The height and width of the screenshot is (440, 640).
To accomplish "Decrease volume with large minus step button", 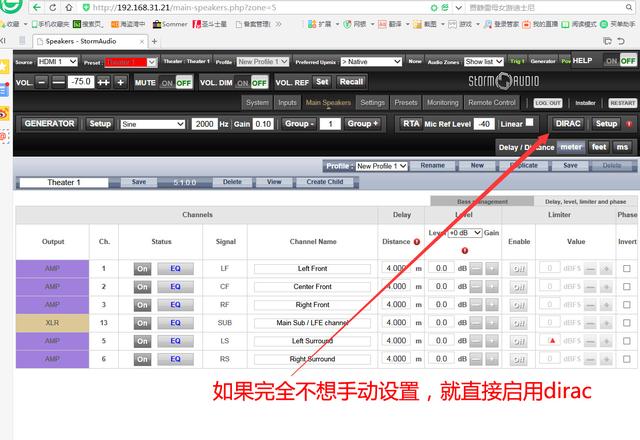I will pos(58,82).
